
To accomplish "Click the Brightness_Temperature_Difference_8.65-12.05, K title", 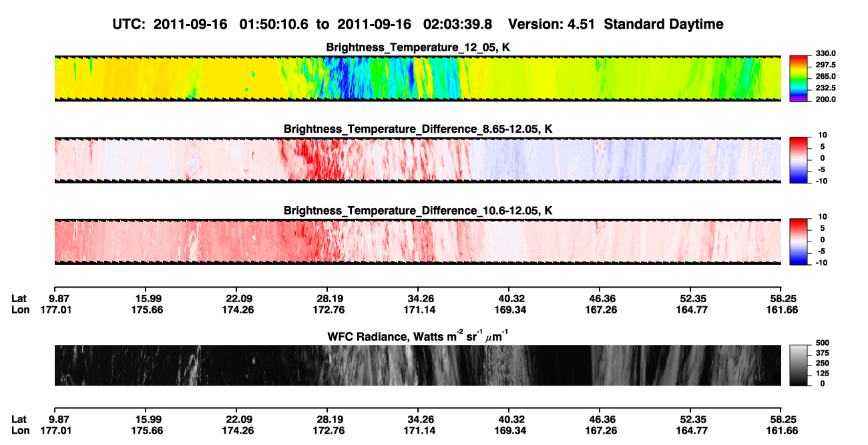I will [418, 129].
